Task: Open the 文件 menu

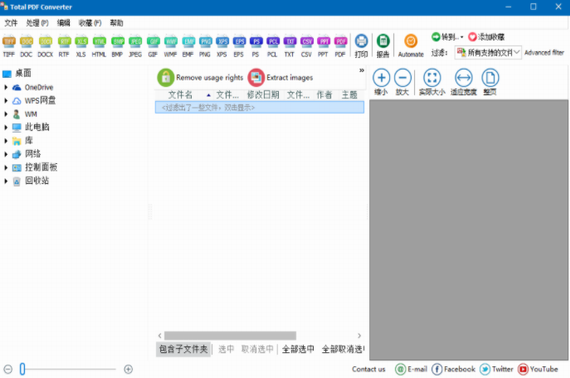Action: tap(11, 23)
